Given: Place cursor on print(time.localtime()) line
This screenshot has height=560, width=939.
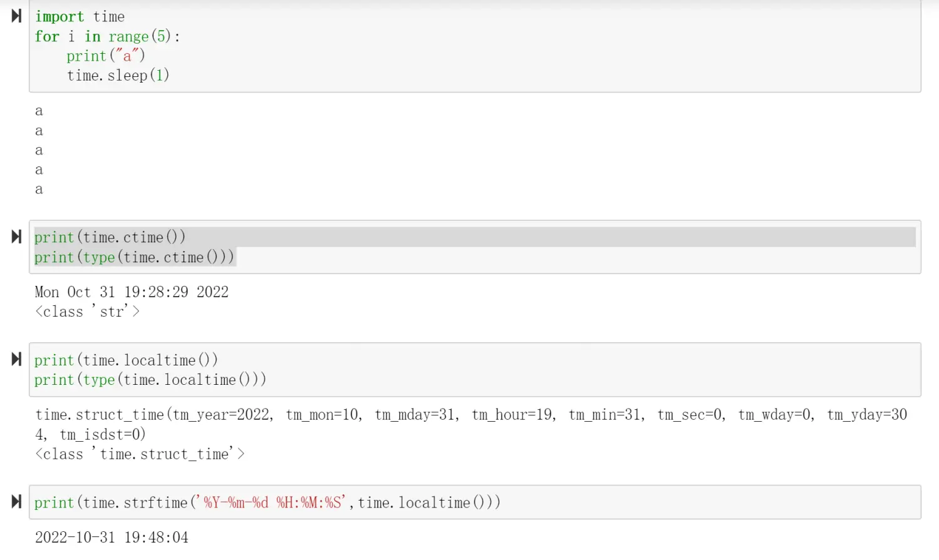Looking at the screenshot, I should (126, 360).
